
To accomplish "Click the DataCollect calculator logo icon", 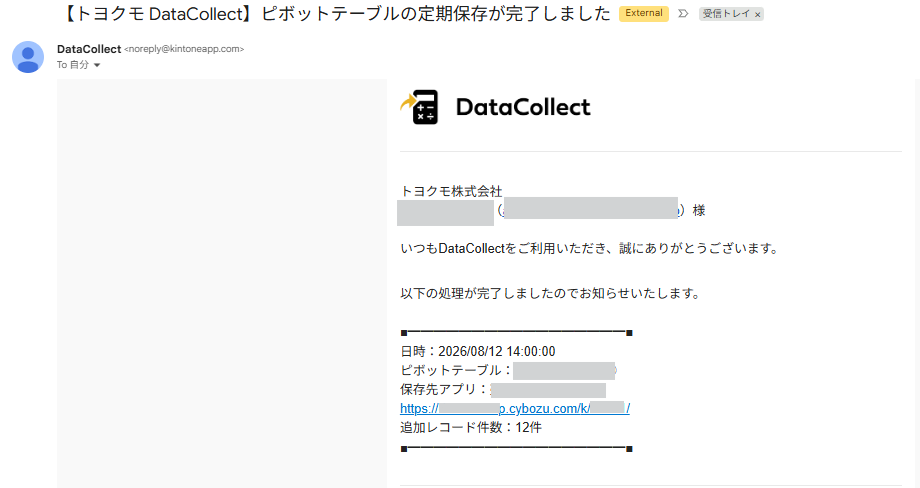I will (419, 107).
